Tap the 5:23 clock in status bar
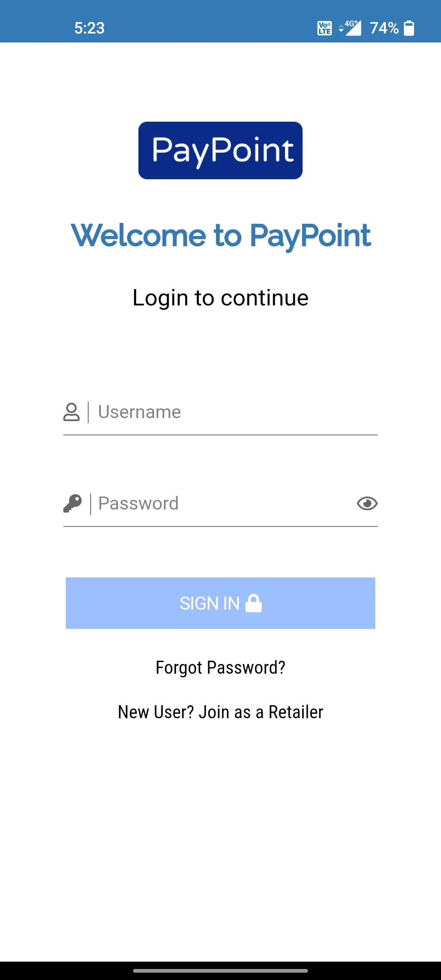 tap(89, 28)
